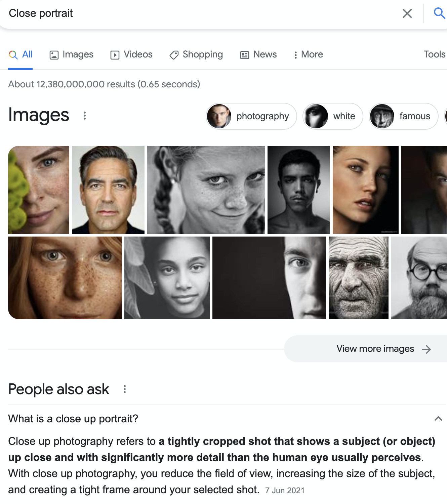This screenshot has width=447, height=504.
Task: Click the blue magnifier search icon
Action: coord(439,13)
